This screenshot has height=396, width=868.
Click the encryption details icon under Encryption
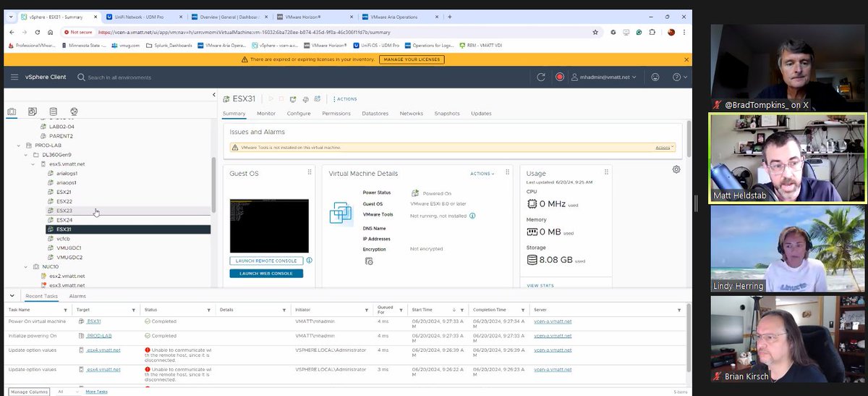pos(369,261)
